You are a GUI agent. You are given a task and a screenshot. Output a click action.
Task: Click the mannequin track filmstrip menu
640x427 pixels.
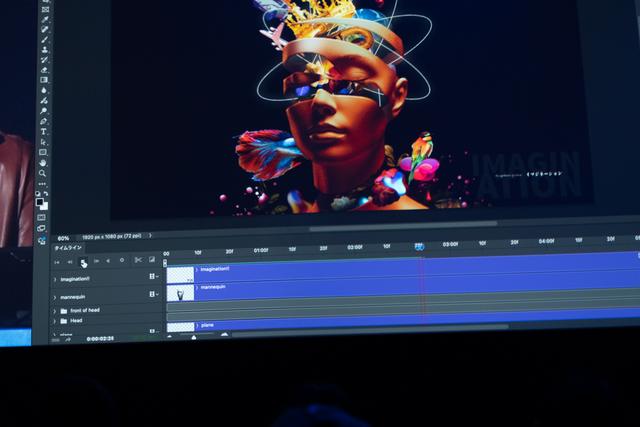153,294
